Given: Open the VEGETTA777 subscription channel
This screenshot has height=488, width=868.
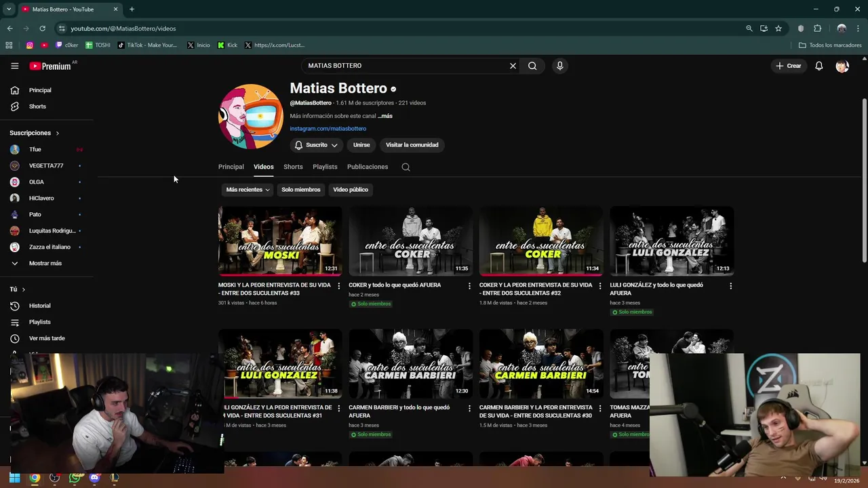Looking at the screenshot, I should click(47, 165).
